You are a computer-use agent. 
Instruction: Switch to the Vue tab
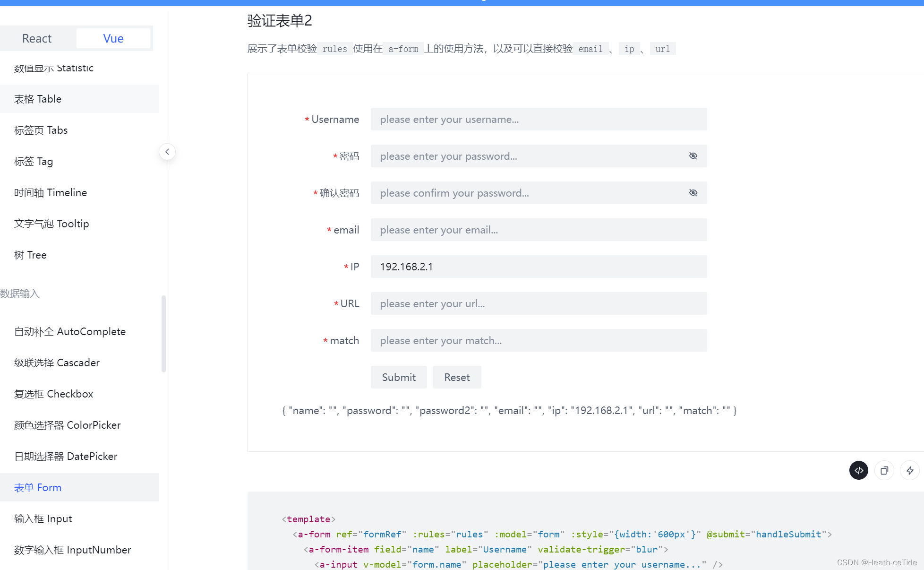[x=113, y=38]
